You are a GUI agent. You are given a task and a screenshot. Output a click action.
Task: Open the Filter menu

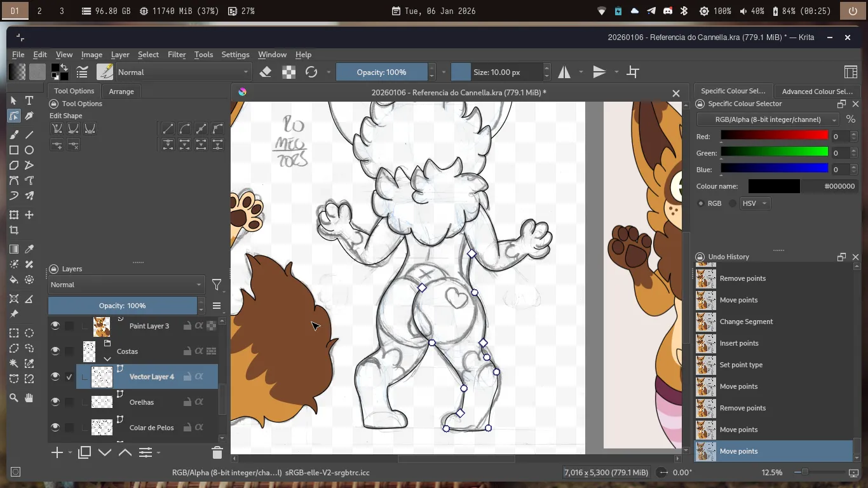pyautogui.click(x=177, y=55)
